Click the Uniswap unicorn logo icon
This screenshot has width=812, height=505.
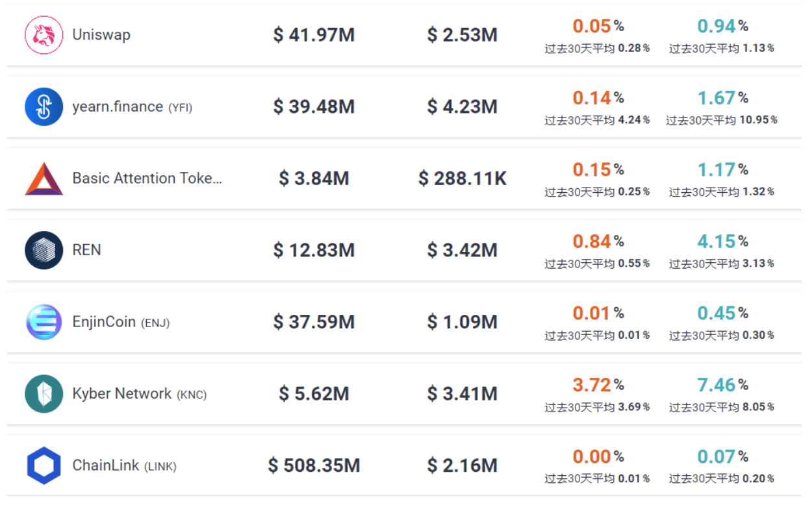point(44,35)
